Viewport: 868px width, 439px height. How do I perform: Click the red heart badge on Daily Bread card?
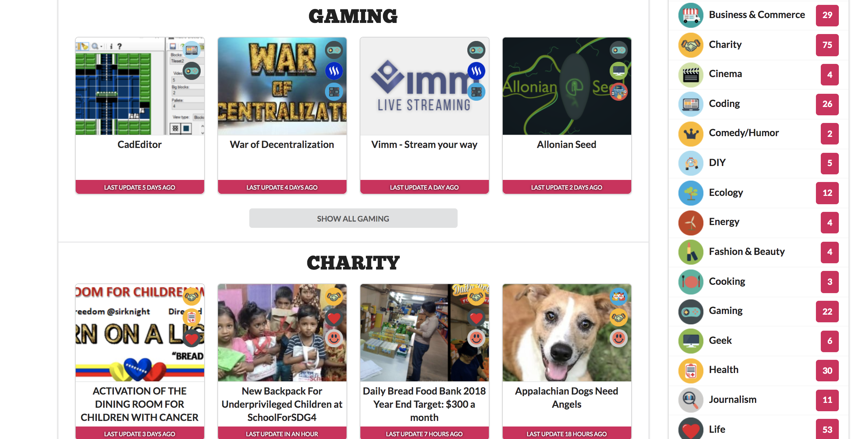(476, 317)
